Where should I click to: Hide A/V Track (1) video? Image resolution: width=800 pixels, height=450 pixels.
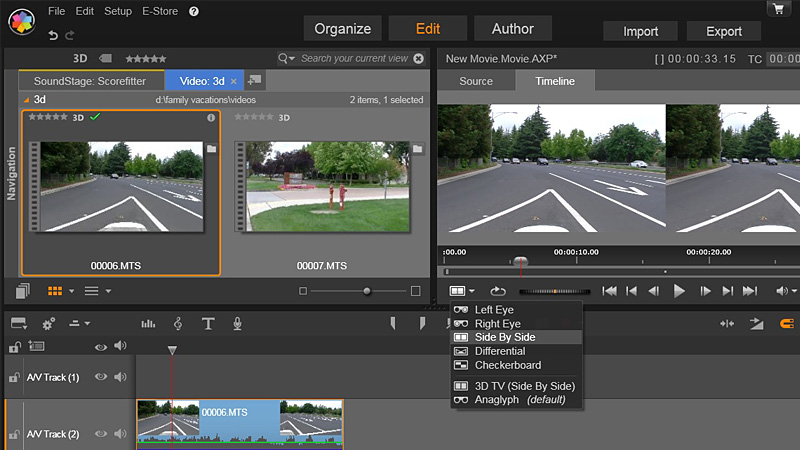[x=100, y=377]
